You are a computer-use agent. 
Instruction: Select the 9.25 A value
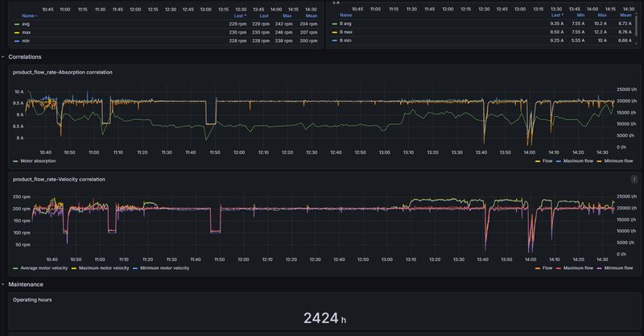coord(557,40)
